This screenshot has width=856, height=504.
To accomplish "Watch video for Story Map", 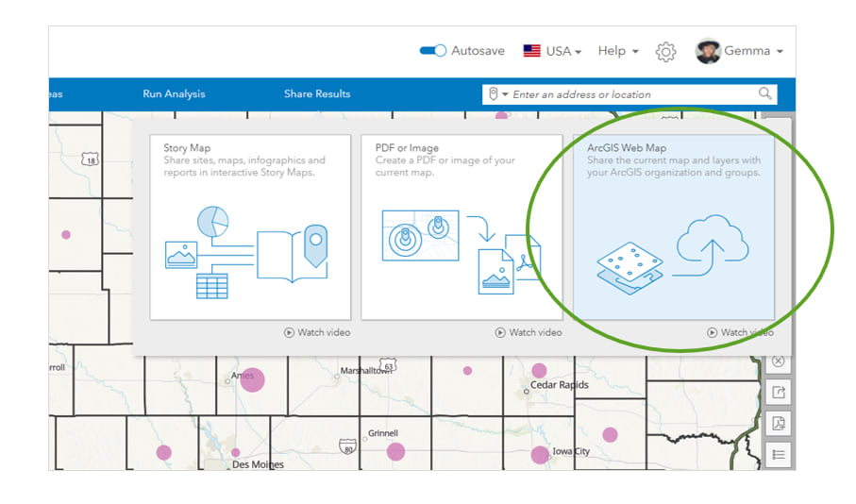I will pyautogui.click(x=317, y=332).
